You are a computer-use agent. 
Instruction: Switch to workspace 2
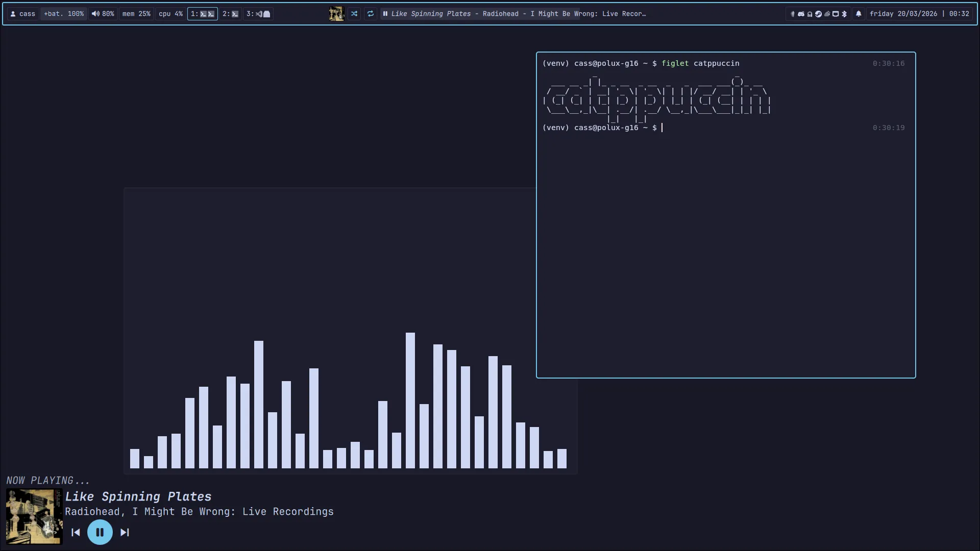pos(230,14)
